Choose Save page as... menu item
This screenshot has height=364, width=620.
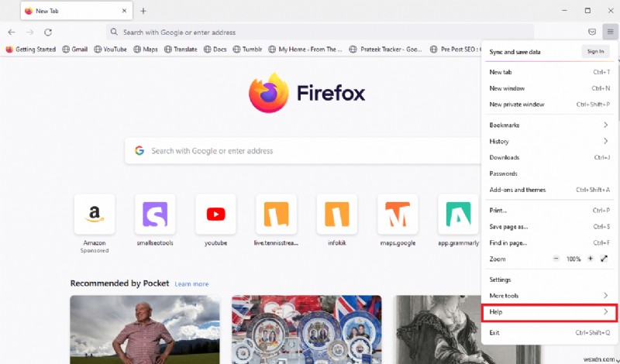pos(549,226)
